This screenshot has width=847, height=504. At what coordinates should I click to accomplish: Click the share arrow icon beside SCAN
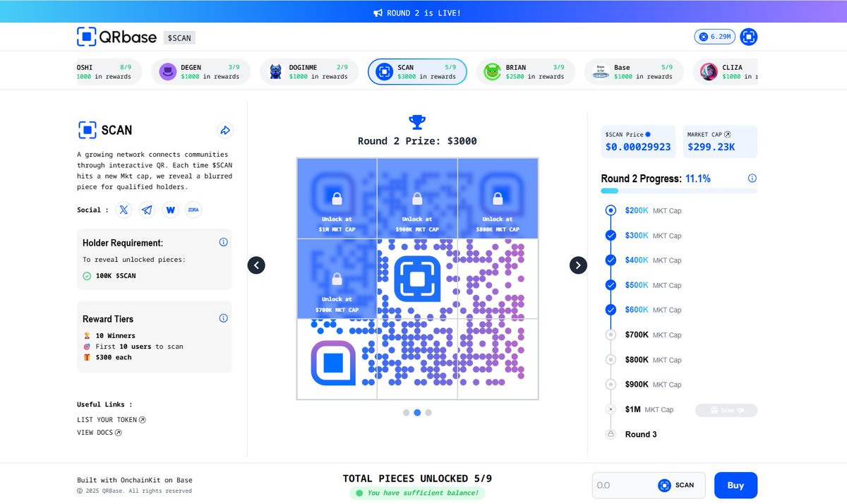click(225, 130)
